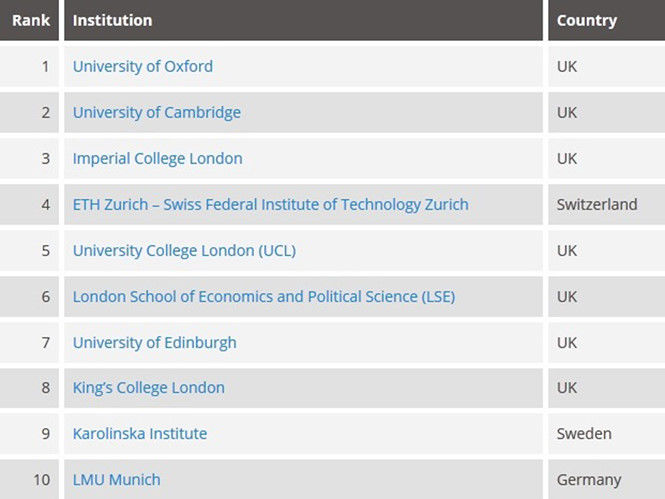Click the Institution column header

click(113, 20)
